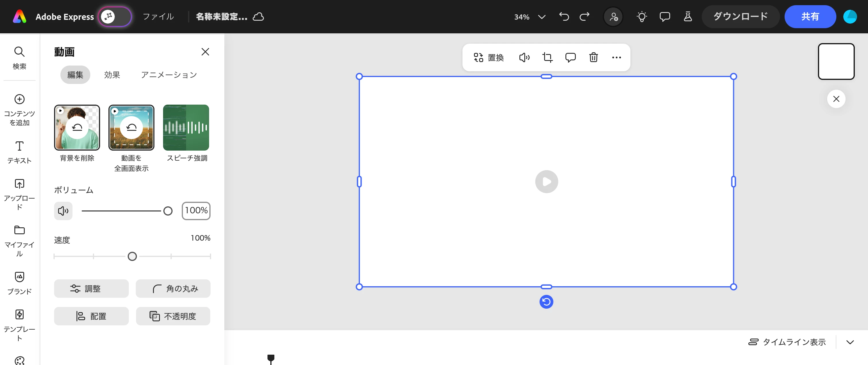The width and height of the screenshot is (868, 365).
Task: Redo the last action
Action: pos(585,16)
